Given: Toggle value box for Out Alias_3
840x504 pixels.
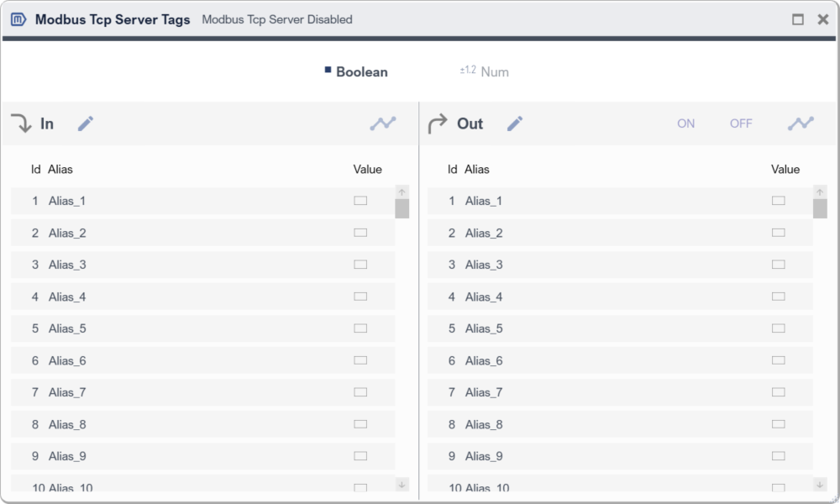Looking at the screenshot, I should coord(778,265).
